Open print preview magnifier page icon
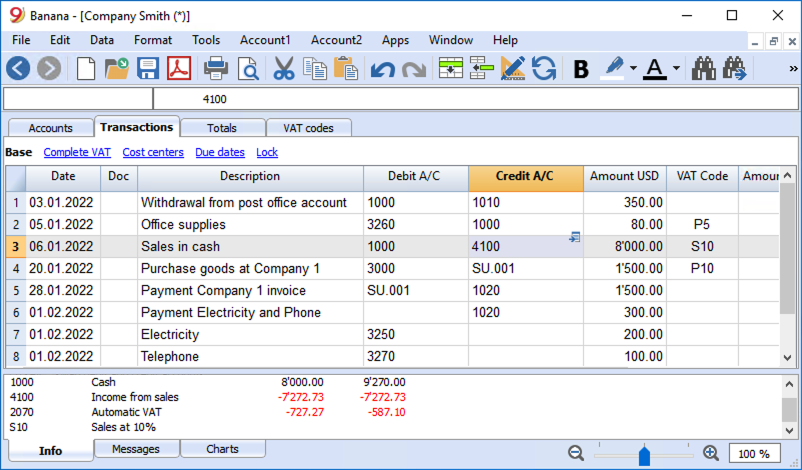Viewport: 802px width, 470px height. click(248, 69)
